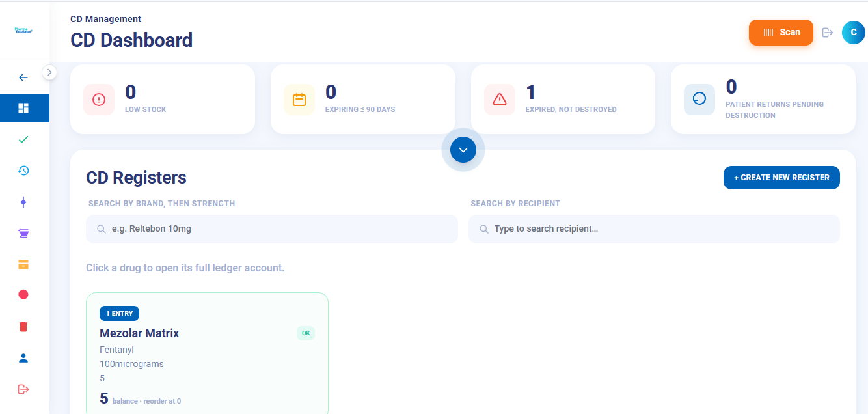The height and width of the screenshot is (414, 868).
Task: Open the red trash bin sidebar icon
Action: click(x=23, y=326)
